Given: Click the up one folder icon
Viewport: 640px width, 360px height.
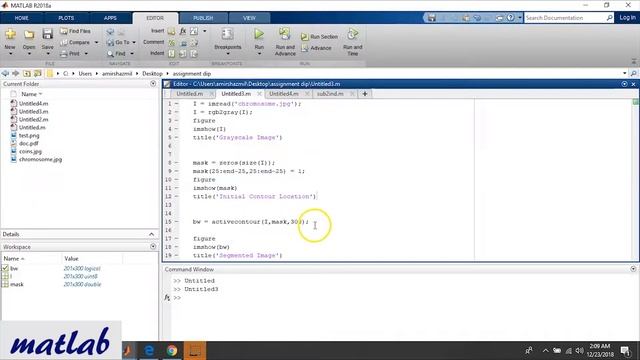Looking at the screenshot, I should [x=27, y=73].
